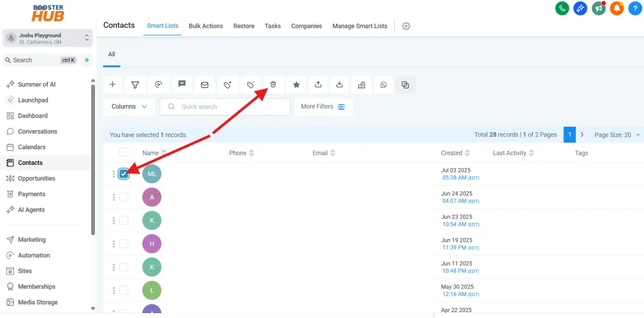
Task: Click the L contact avatar
Action: click(x=152, y=291)
